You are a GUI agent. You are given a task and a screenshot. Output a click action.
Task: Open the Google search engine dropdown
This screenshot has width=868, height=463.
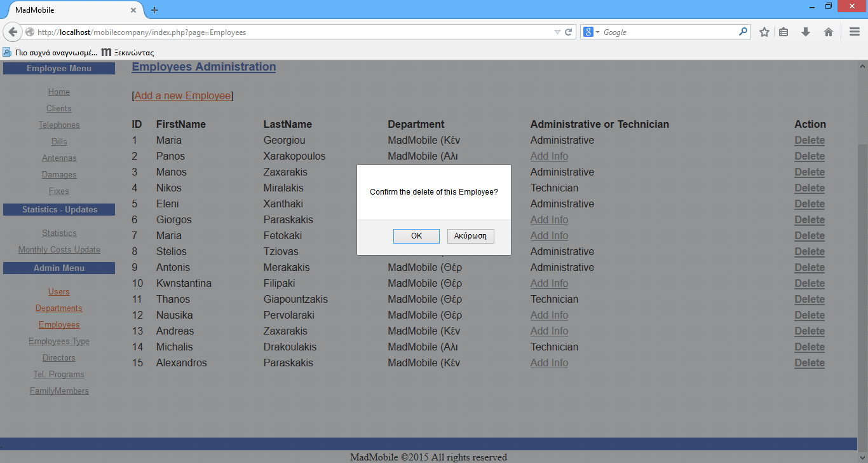click(x=592, y=32)
